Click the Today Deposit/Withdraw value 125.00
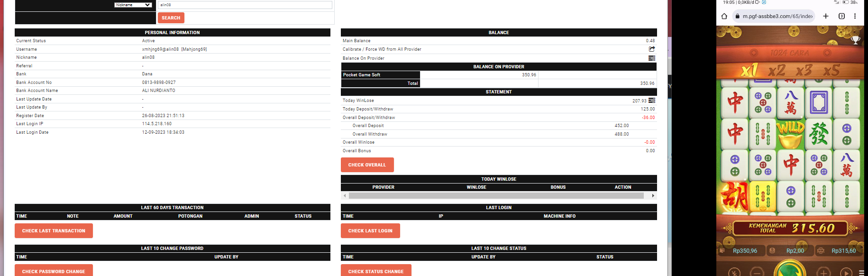 648,109
